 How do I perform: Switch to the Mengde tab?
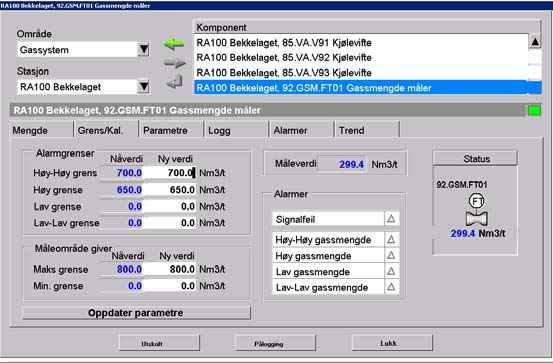pyautogui.click(x=42, y=130)
